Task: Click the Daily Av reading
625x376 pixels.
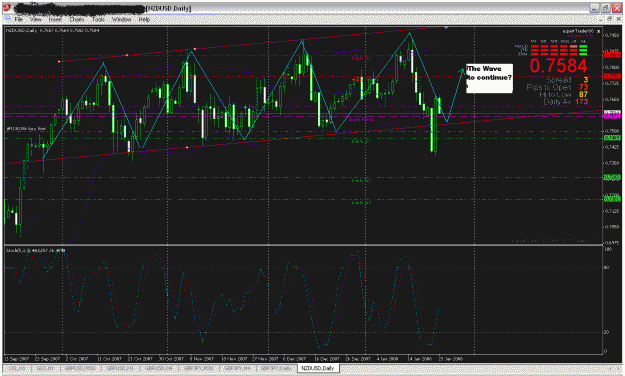Action: tap(566, 102)
